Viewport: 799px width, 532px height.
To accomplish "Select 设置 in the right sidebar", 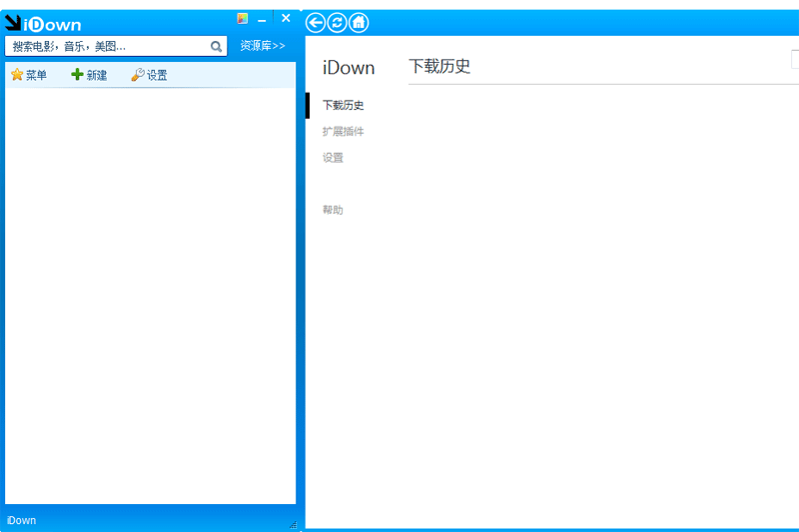I will click(333, 158).
